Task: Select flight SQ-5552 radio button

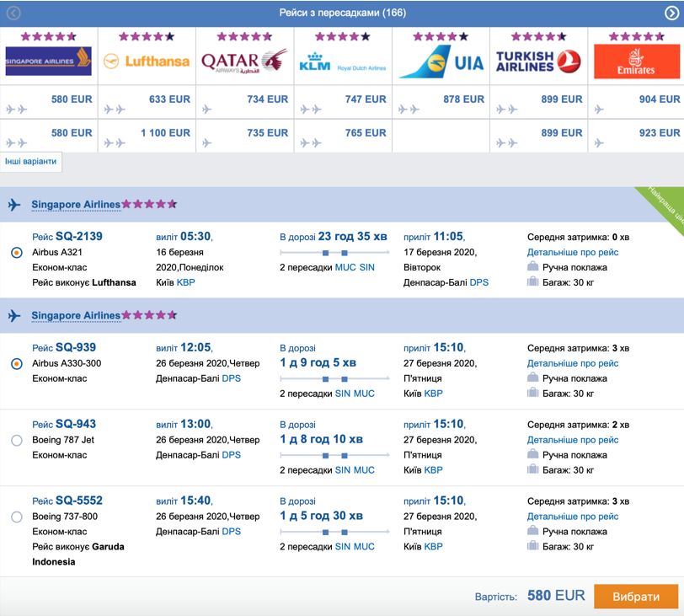Action: coord(17,517)
